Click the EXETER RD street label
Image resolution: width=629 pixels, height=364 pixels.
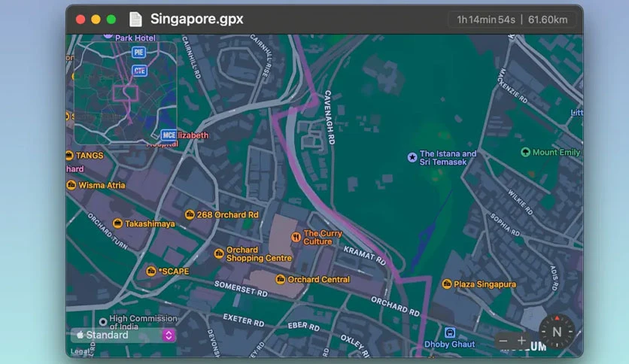point(244,320)
